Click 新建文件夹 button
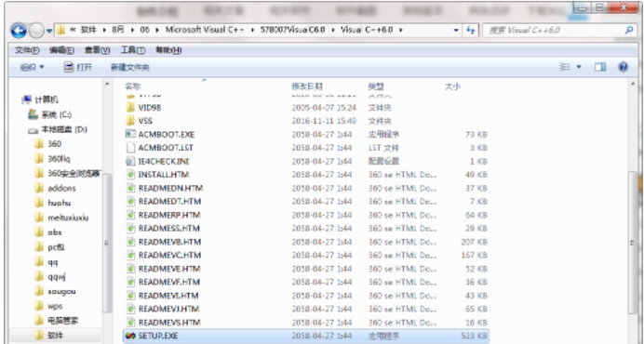This screenshot has height=344, width=644. tap(129, 67)
